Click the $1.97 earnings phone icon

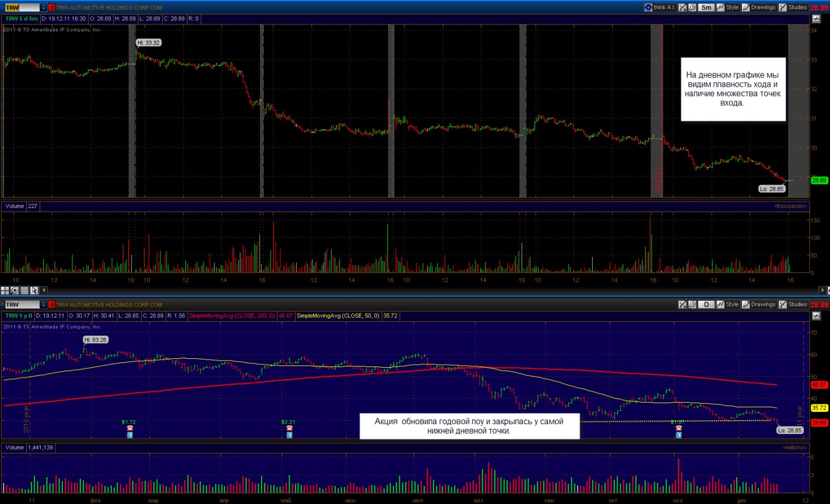coord(678,429)
